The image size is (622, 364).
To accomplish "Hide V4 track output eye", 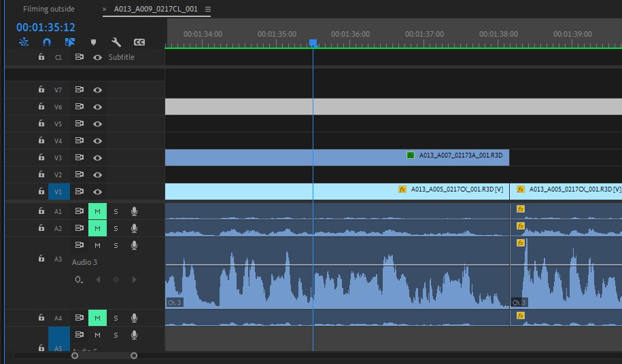I will pos(97,141).
